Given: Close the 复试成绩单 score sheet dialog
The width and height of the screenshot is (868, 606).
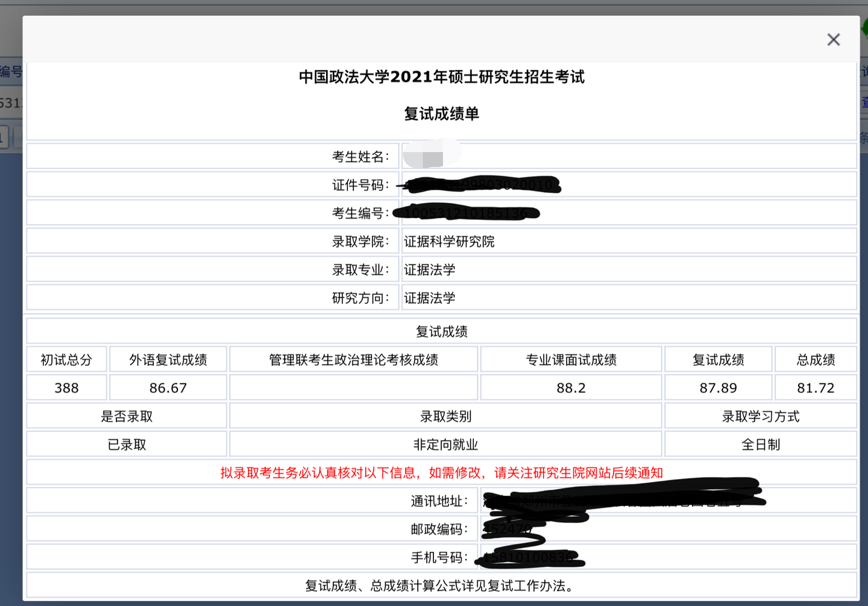Looking at the screenshot, I should [834, 39].
